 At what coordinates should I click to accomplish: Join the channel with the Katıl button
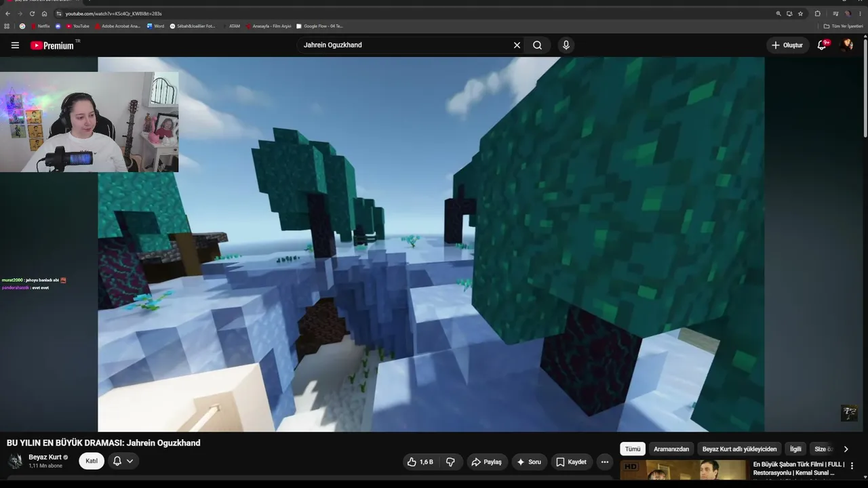(92, 462)
